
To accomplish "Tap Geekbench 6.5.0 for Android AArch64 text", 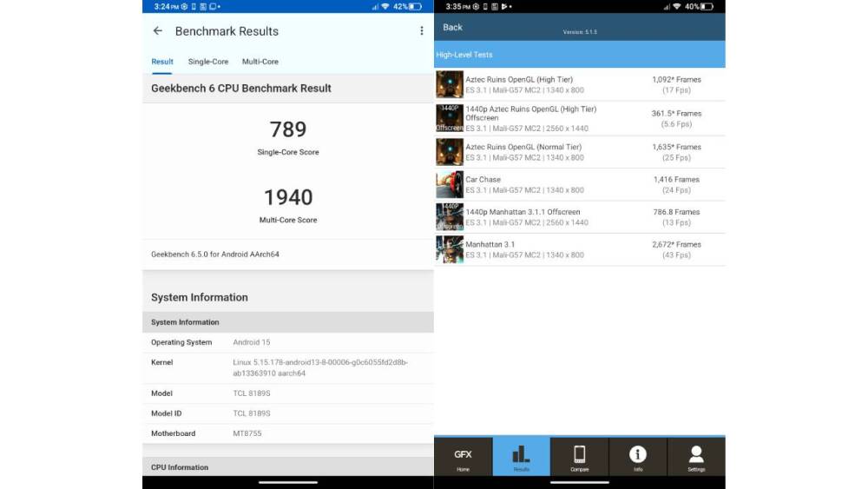I will click(215, 254).
